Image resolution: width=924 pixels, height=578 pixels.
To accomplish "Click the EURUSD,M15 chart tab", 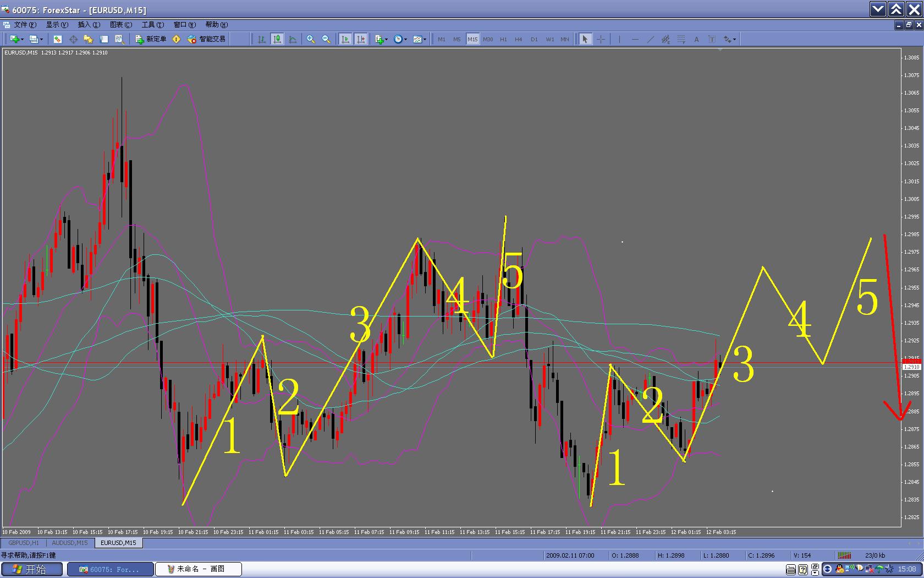I will [x=118, y=543].
